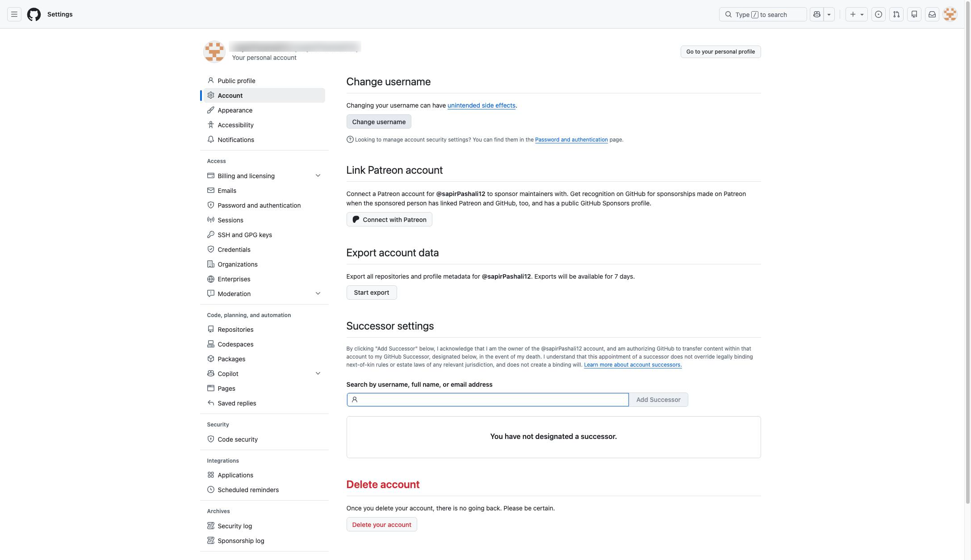Expand the Billing and licensing section
Image resolution: width=971 pixels, height=560 pixels.
click(x=318, y=176)
